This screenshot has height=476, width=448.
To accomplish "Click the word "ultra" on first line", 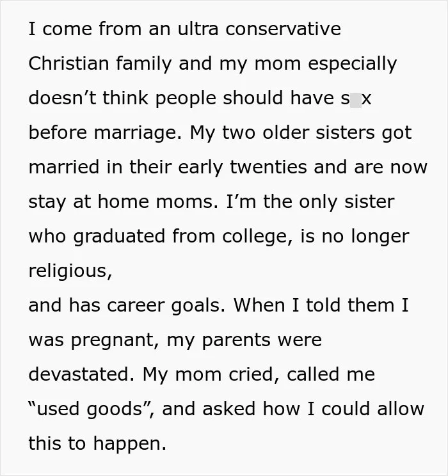I will [198, 29].
